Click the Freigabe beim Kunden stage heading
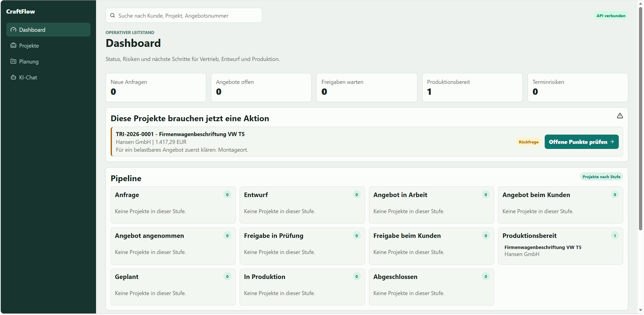Viewport: 644px width, 315px height. 407,236
